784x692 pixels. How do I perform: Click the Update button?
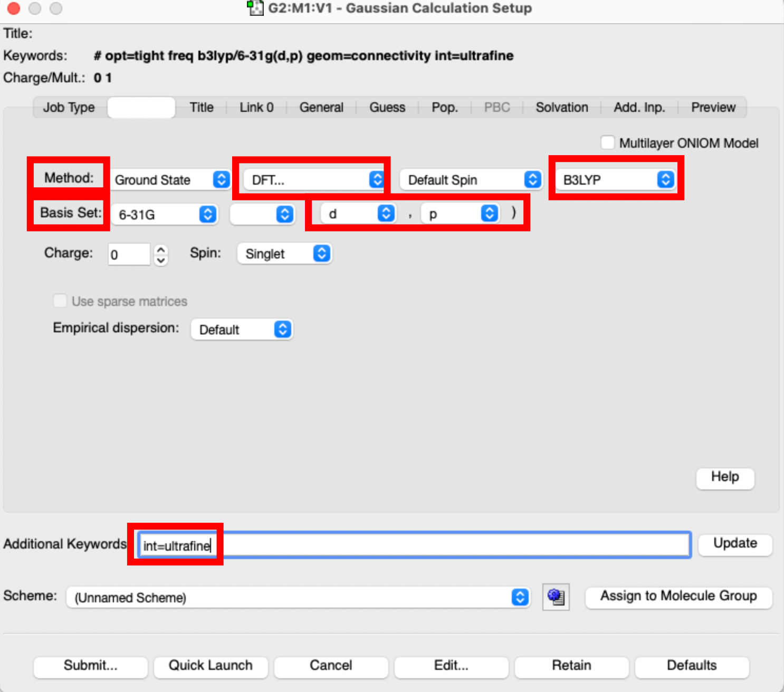[735, 544]
